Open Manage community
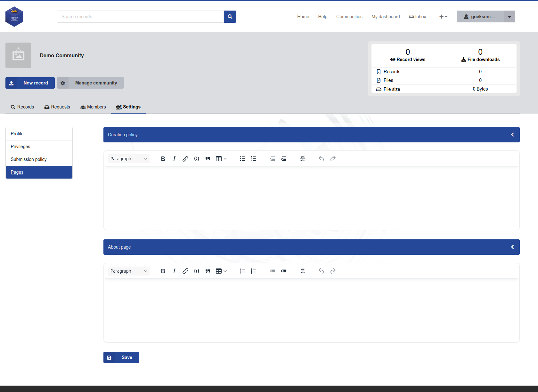538x392 pixels. (x=90, y=83)
